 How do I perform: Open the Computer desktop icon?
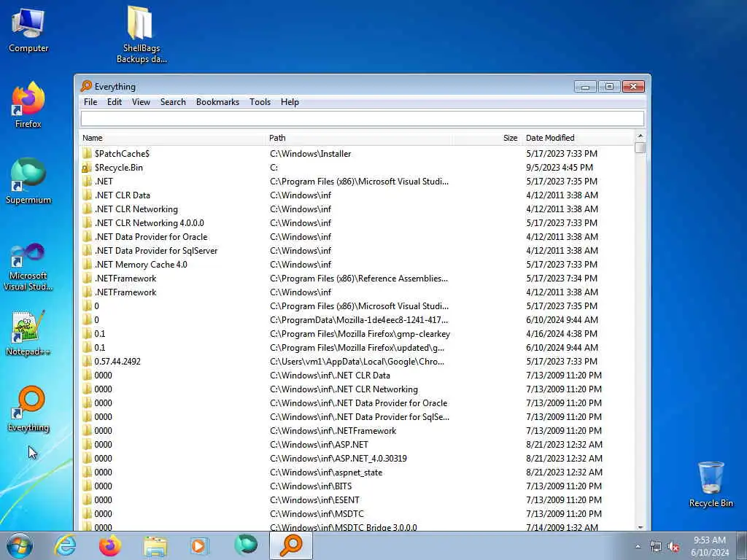click(x=28, y=31)
